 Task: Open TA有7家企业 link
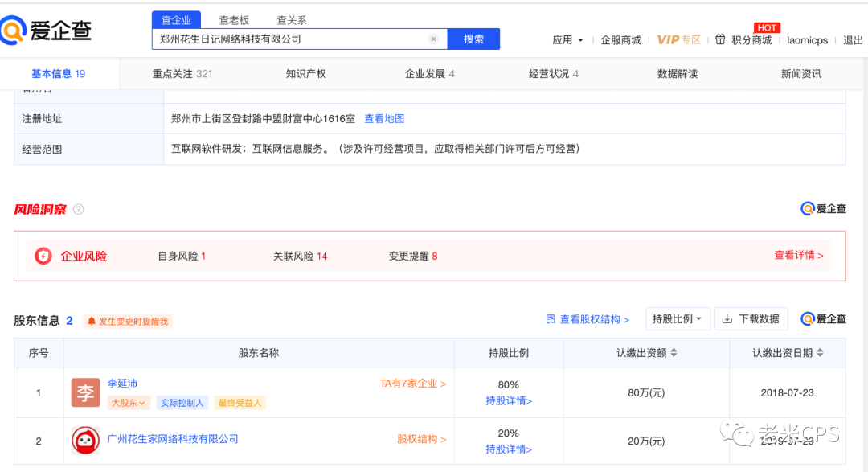tap(413, 384)
